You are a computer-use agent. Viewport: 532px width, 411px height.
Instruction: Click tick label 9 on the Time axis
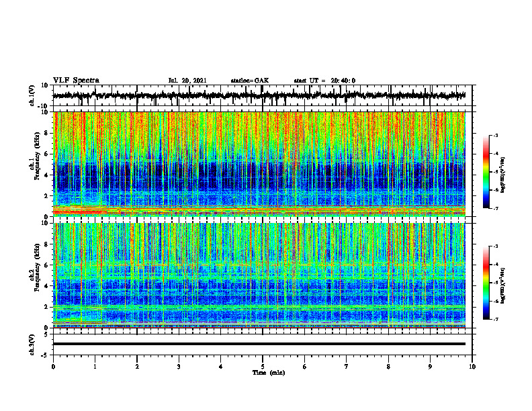(x=430, y=367)
